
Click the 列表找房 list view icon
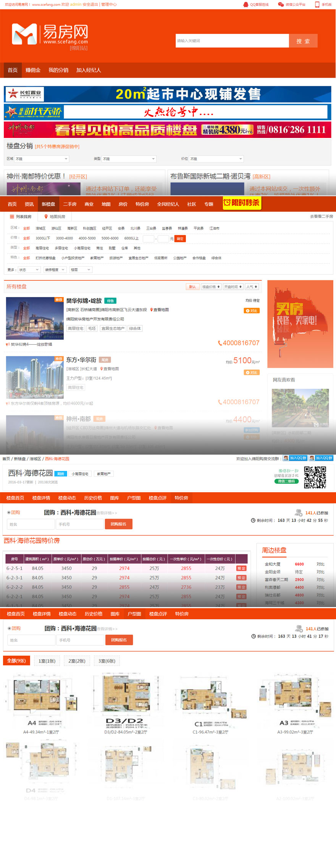coord(12,217)
